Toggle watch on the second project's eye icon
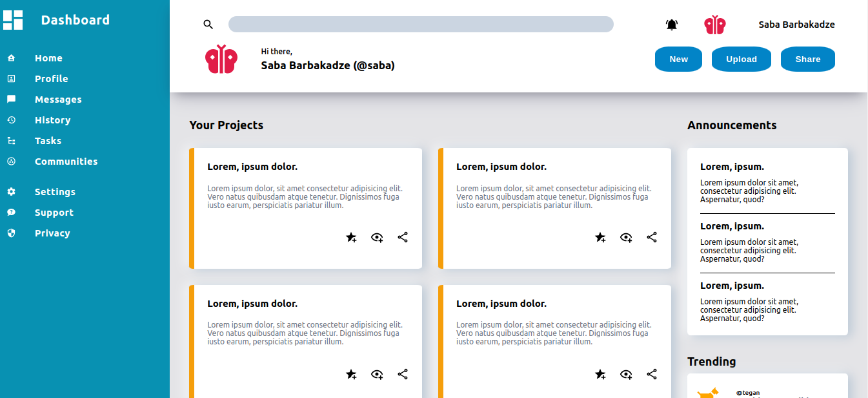This screenshot has width=868, height=398. (626, 237)
